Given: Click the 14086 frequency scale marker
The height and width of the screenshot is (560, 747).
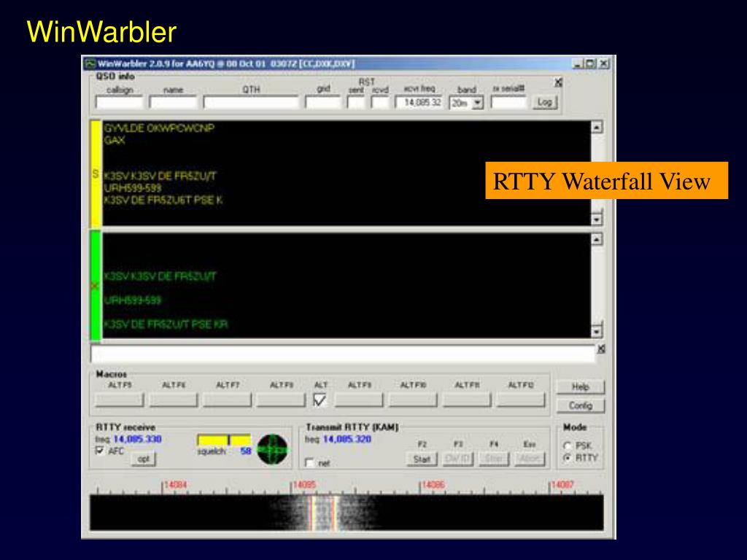Looking at the screenshot, I should pos(433,485).
